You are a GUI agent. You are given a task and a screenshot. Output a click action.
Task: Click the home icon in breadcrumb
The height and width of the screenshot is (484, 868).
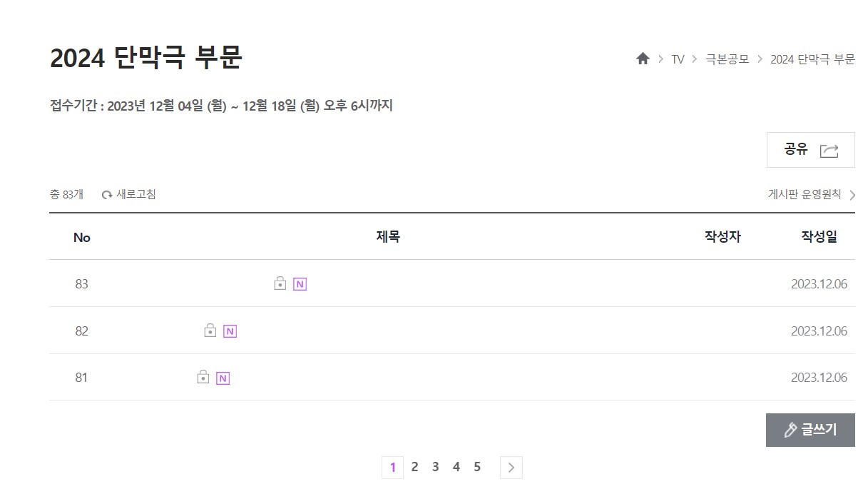[x=643, y=59]
